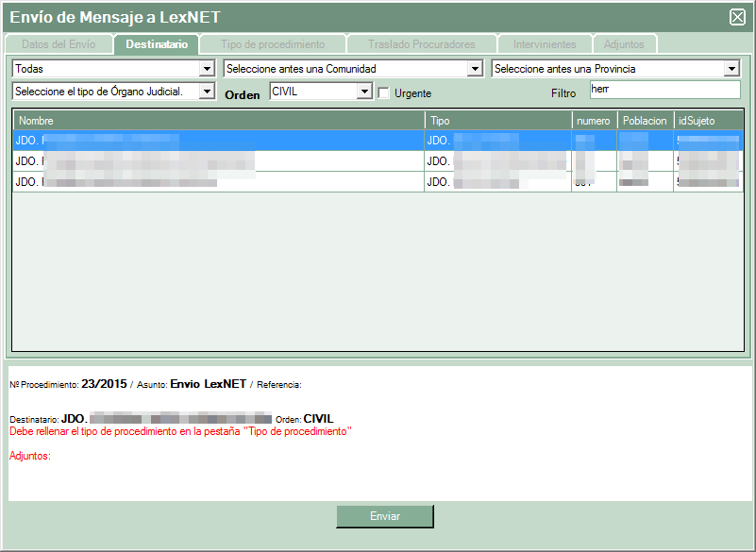Expand the Todas dropdown
The image size is (756, 552).
click(207, 69)
